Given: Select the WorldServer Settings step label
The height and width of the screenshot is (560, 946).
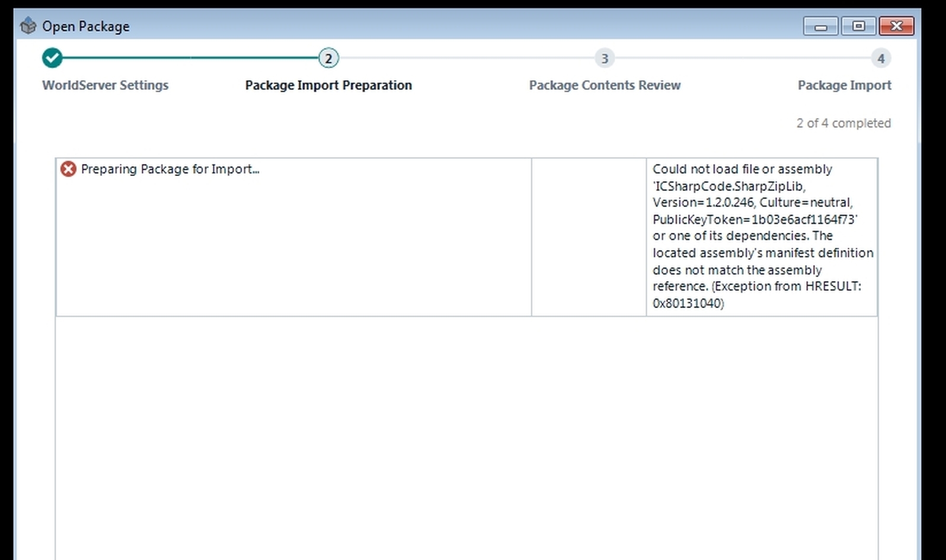Looking at the screenshot, I should tap(105, 85).
